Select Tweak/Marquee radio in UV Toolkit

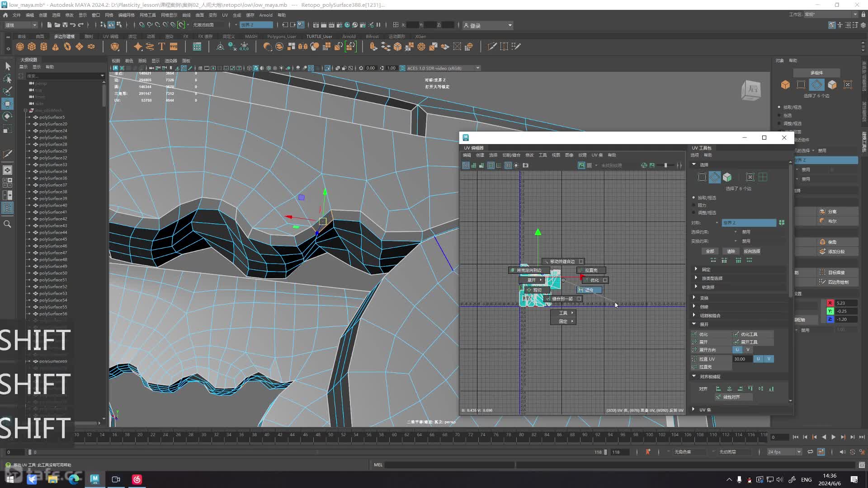[693, 212]
